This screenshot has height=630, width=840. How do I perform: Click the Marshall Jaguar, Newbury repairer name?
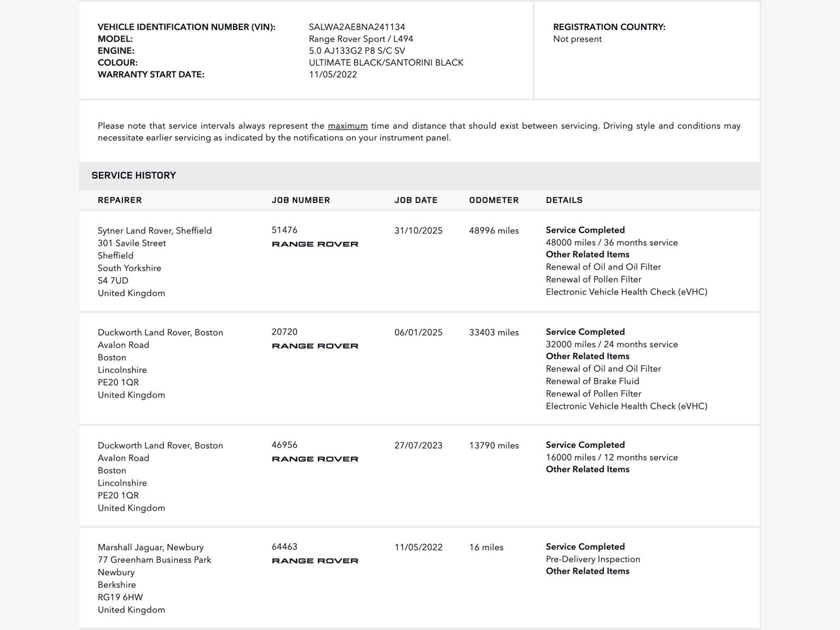(151, 547)
